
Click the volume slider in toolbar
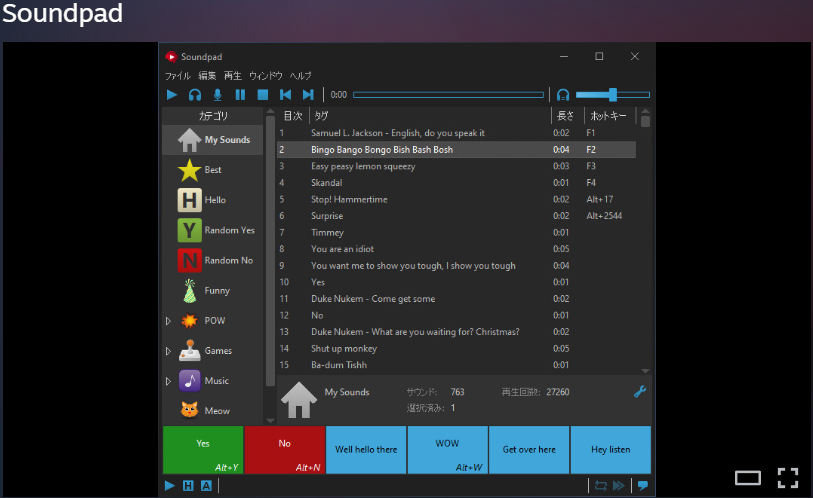coord(612,95)
